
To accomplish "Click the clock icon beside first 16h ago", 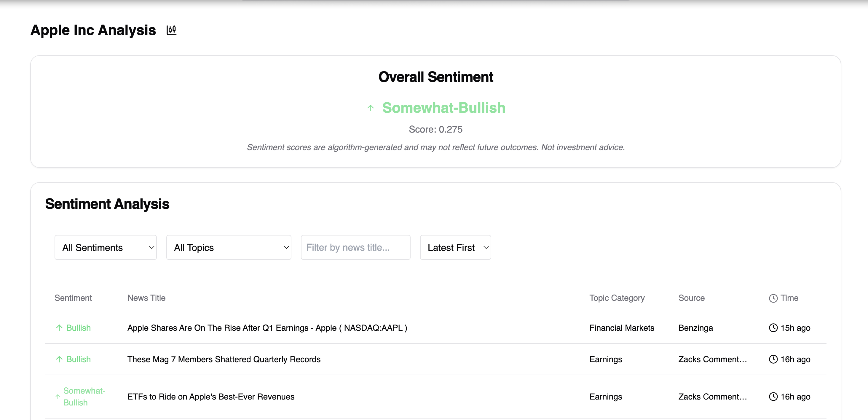I will 773,359.
